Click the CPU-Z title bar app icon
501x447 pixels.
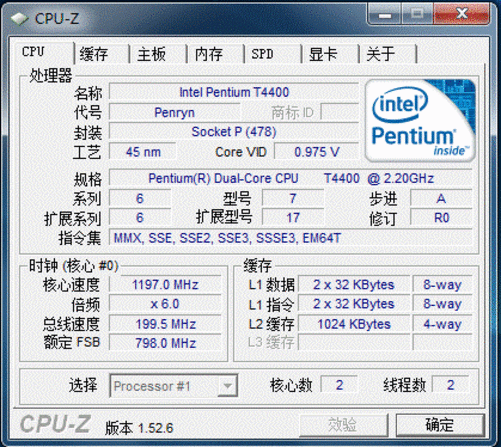tap(20, 19)
